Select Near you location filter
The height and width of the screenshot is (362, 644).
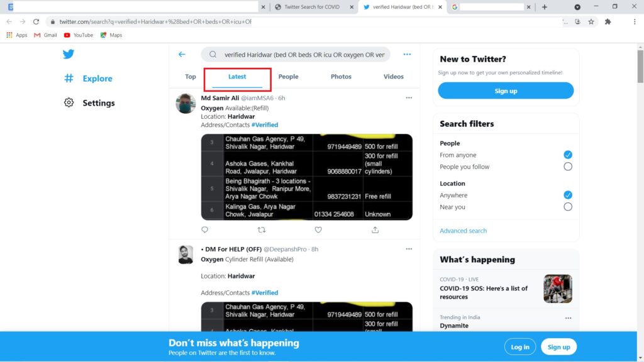point(568,207)
